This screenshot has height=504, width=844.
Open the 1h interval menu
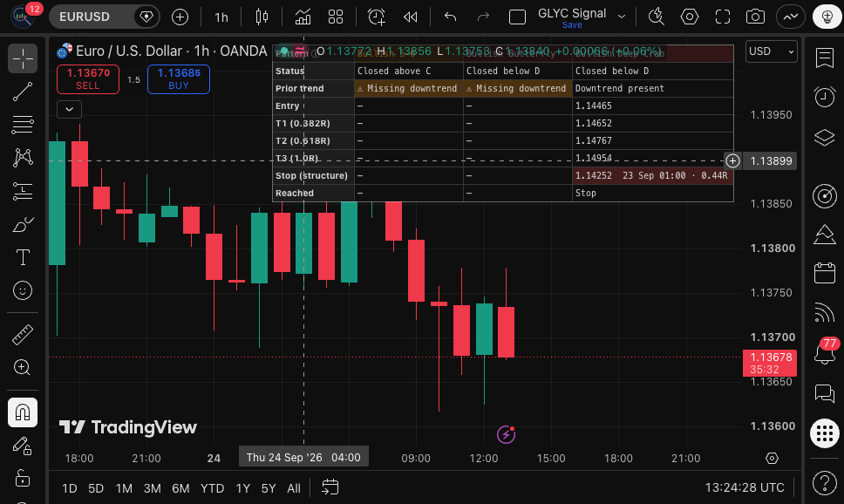(221, 17)
